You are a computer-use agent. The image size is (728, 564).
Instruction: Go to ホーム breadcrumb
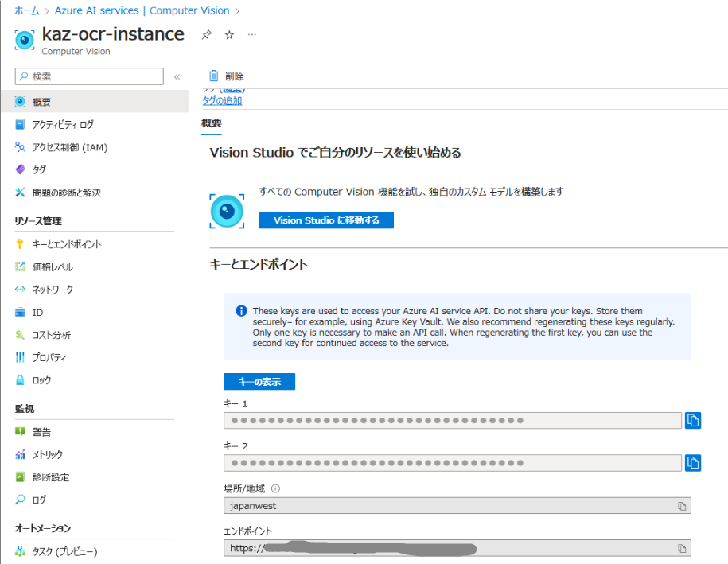[x=27, y=10]
